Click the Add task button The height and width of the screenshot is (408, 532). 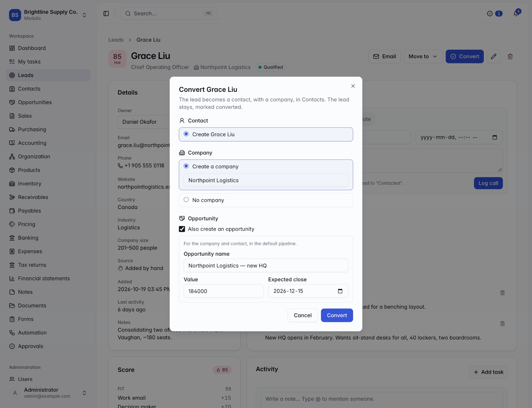(x=488, y=372)
